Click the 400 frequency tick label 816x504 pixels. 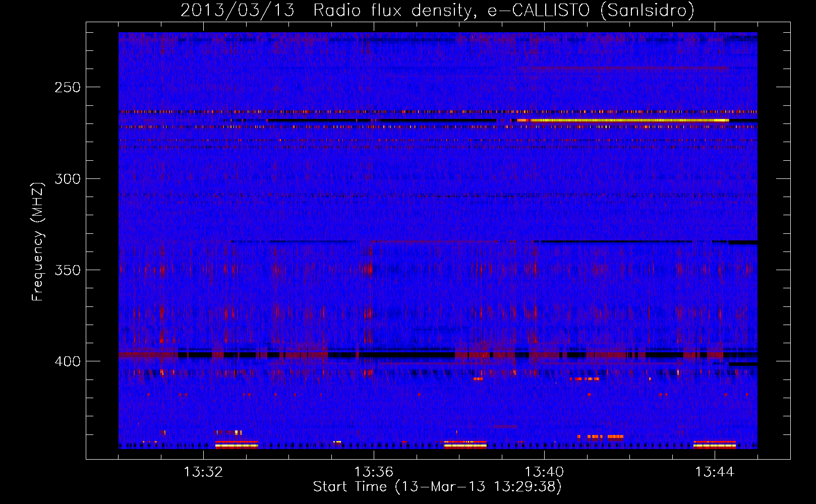pos(68,362)
